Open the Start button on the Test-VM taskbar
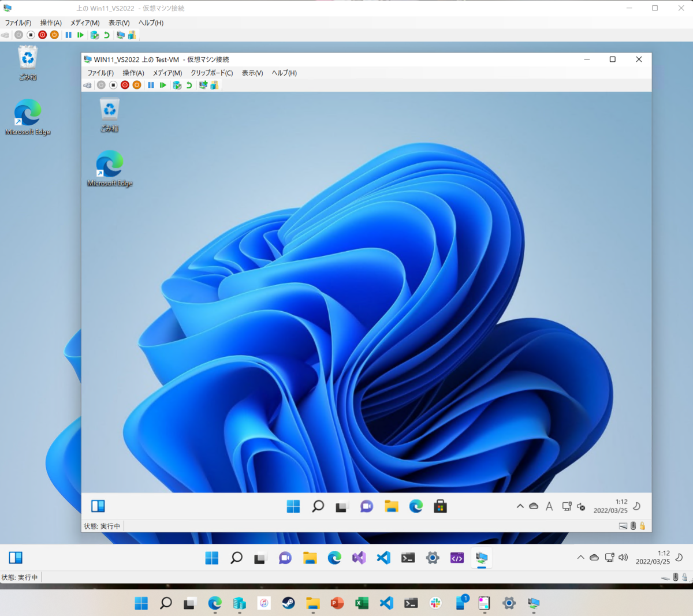Viewport: 693px width, 616px height. click(x=293, y=506)
